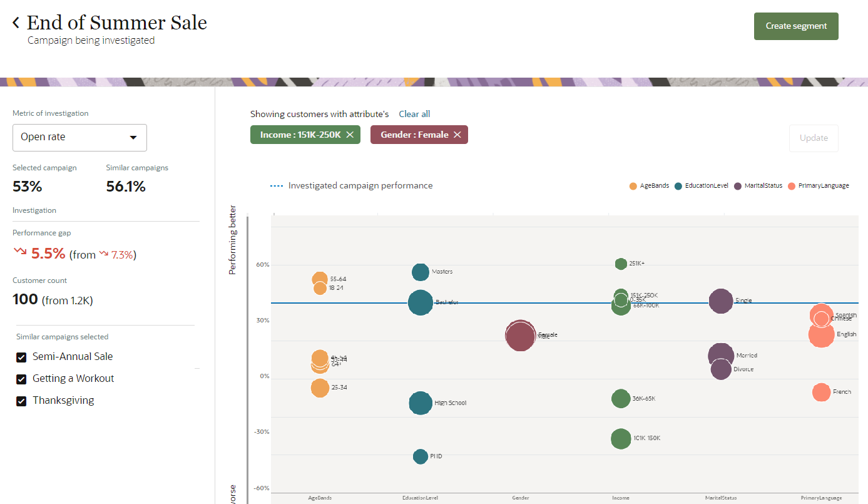
Task: Uncheck the Semi-Annual Sale checkbox
Action: click(x=21, y=357)
